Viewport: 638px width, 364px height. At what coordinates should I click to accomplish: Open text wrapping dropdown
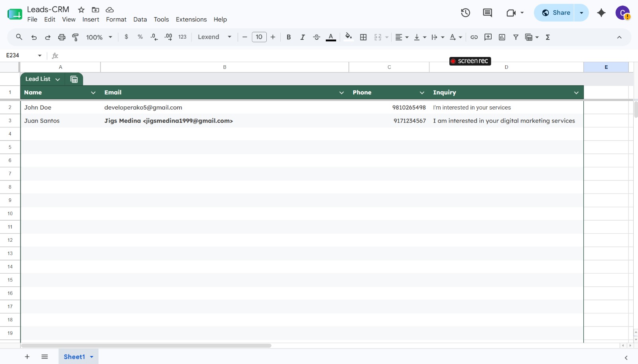(x=438, y=37)
